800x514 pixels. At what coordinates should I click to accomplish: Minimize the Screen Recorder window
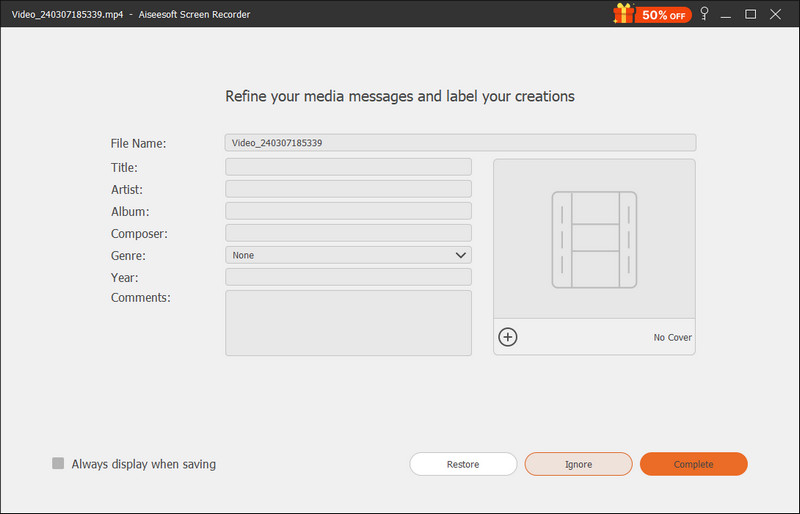726,14
